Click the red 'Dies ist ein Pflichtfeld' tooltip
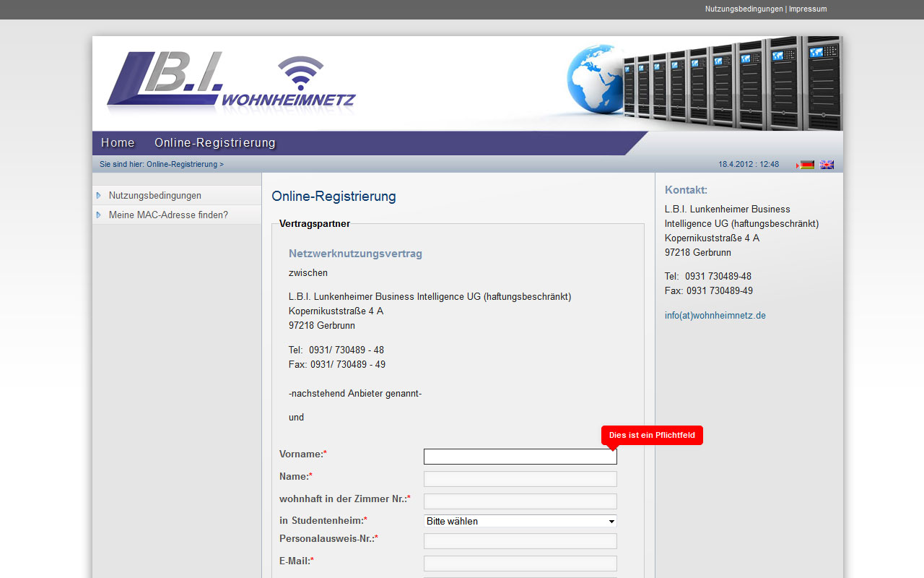 click(652, 436)
